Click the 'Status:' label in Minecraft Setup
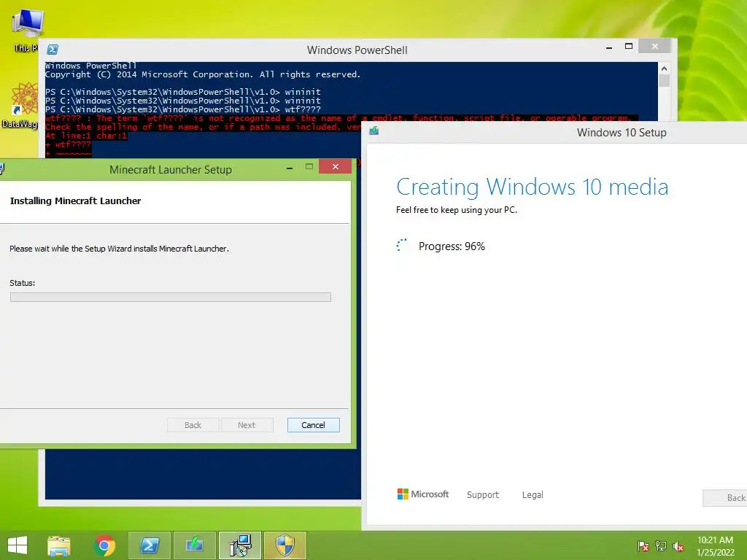Image resolution: width=747 pixels, height=560 pixels. click(23, 283)
